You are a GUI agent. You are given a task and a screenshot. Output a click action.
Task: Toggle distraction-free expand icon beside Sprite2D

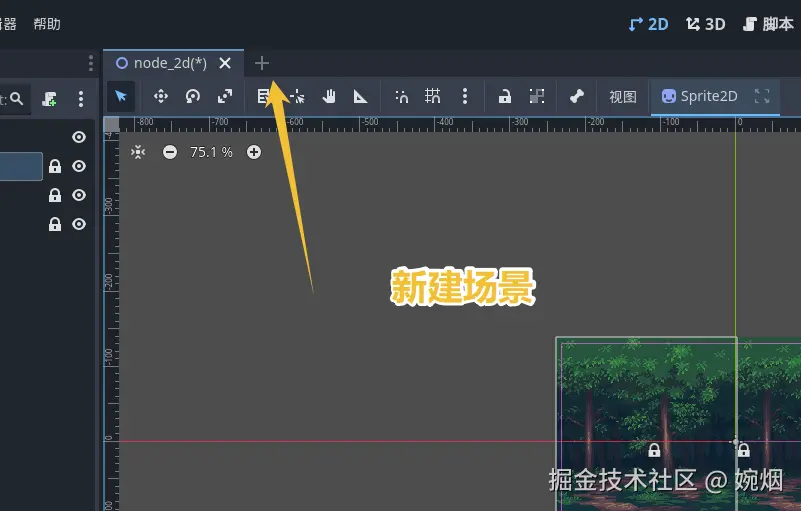pyautogui.click(x=762, y=96)
